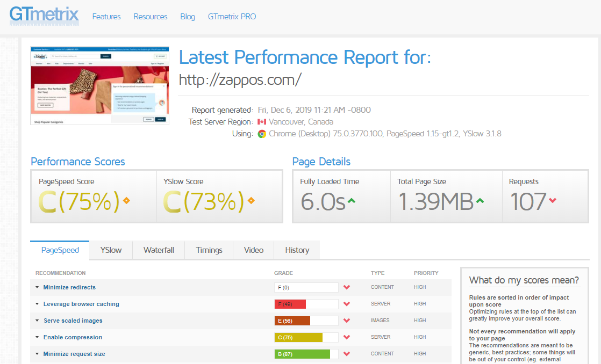This screenshot has width=601, height=364.
Task: Expand the Minimize redirects triangle
Action: tap(37, 287)
